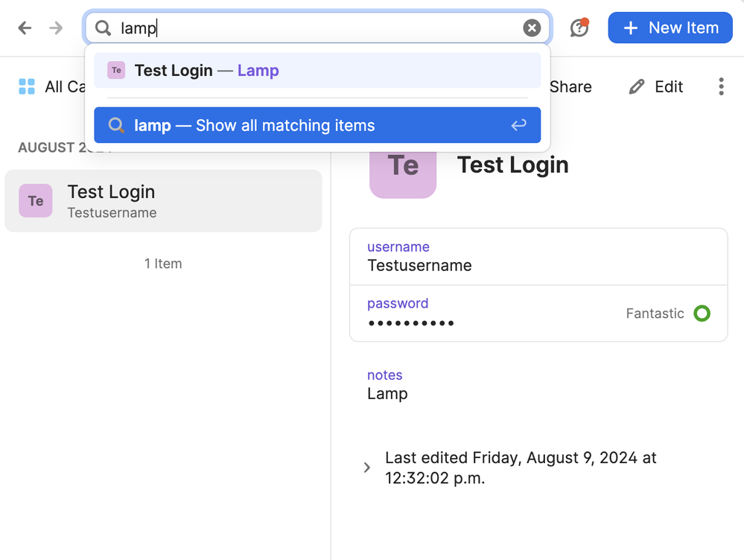Viewport: 744px width, 560px height.
Task: Clear the search field with the X icon
Action: 532,28
